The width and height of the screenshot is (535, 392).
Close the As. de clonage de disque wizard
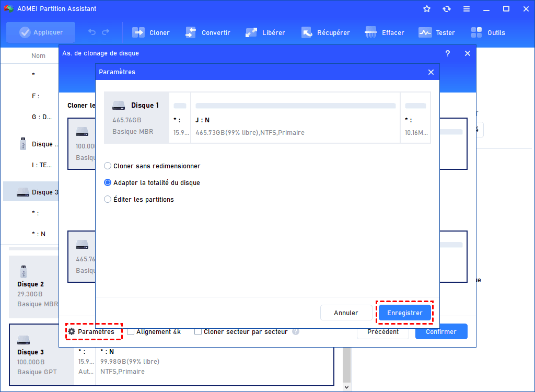(x=468, y=53)
